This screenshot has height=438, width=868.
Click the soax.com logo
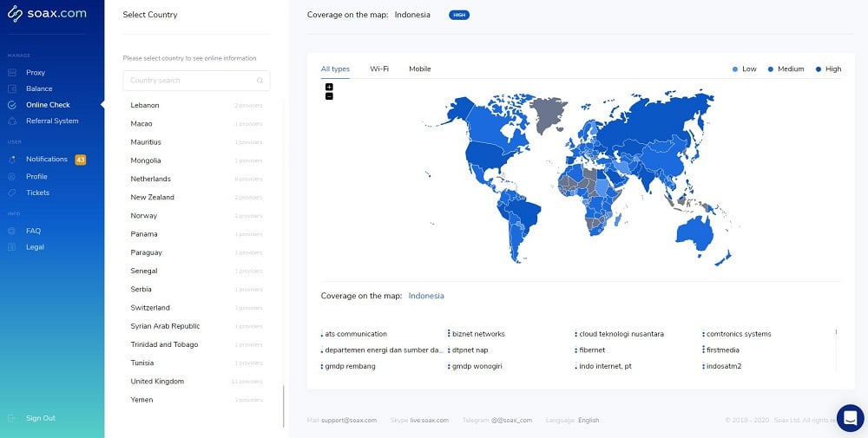pos(47,14)
